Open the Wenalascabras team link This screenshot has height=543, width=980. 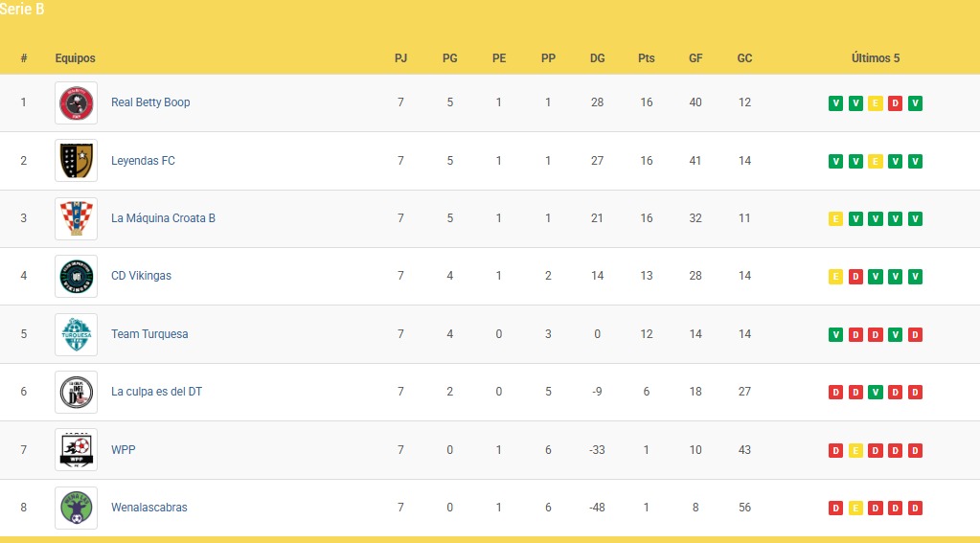point(149,508)
